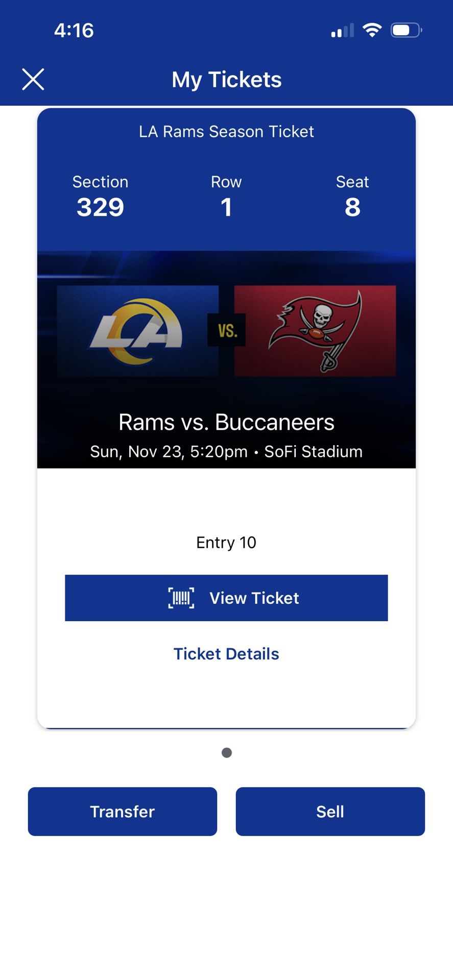Open the LA Rams Season Ticket header
The height and width of the screenshot is (980, 453).
pyautogui.click(x=226, y=131)
